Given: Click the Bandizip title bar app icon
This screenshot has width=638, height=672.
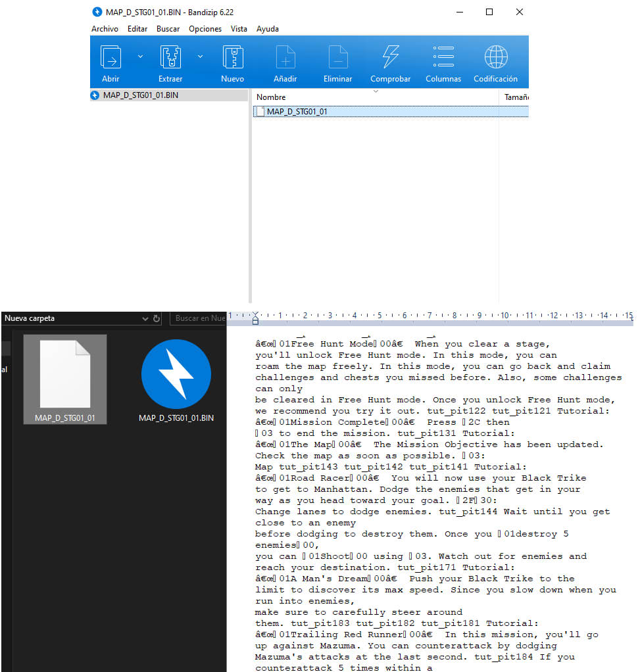Looking at the screenshot, I should pyautogui.click(x=97, y=12).
